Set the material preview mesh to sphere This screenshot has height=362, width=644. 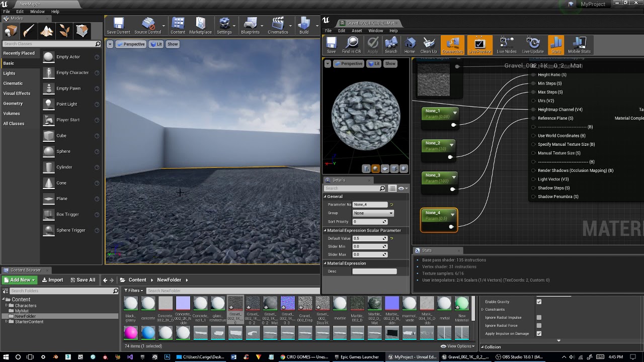[x=375, y=169]
